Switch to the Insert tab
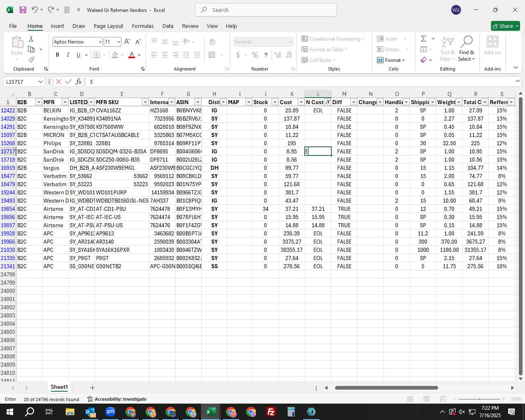This screenshot has height=420, width=525. coord(57,26)
